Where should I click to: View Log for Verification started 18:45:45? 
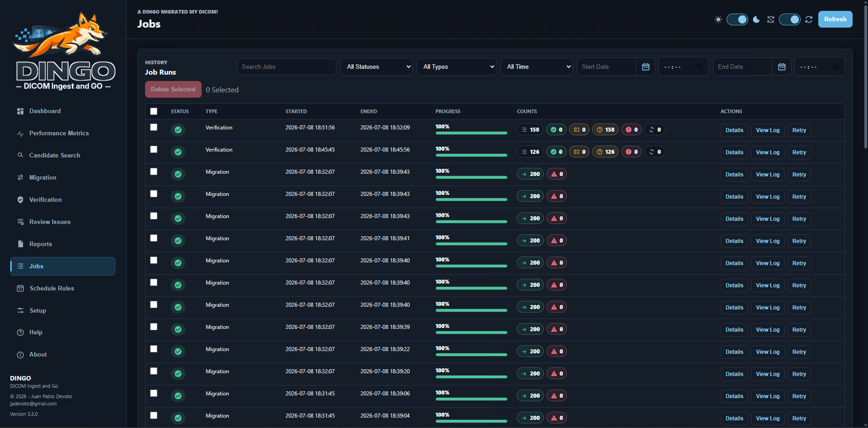[768, 152]
